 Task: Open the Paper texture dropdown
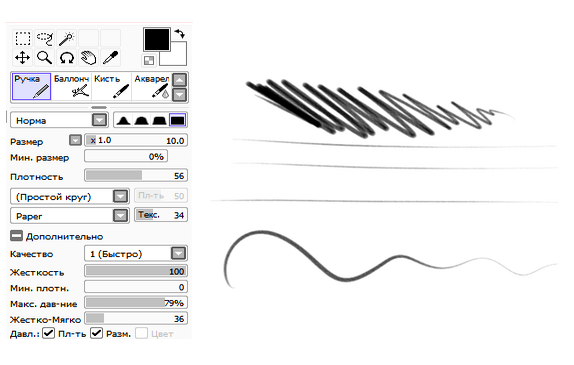70,216
